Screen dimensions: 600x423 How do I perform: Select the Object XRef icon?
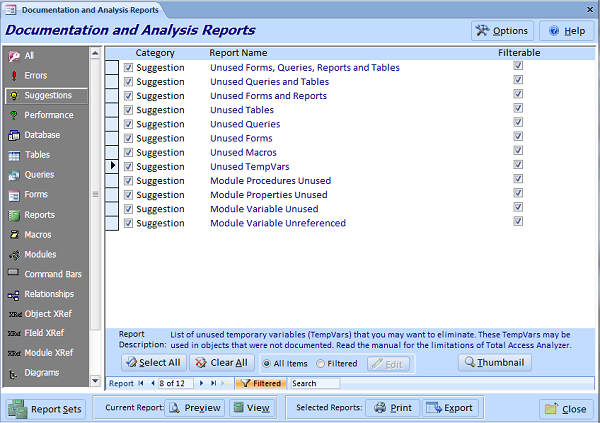click(x=15, y=314)
